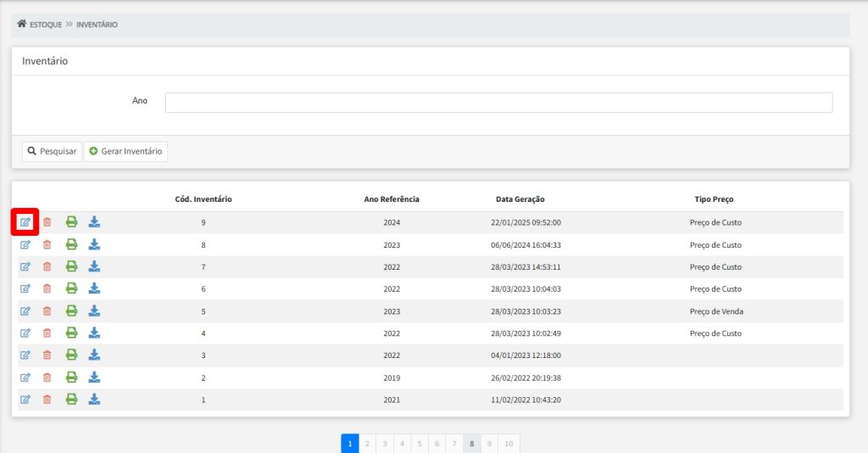Edit inventory code 3
This screenshot has height=453, width=868.
(x=25, y=355)
